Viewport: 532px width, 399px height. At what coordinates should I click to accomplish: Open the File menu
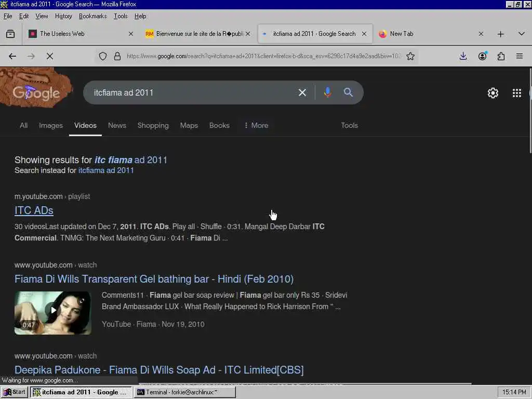coord(7,16)
